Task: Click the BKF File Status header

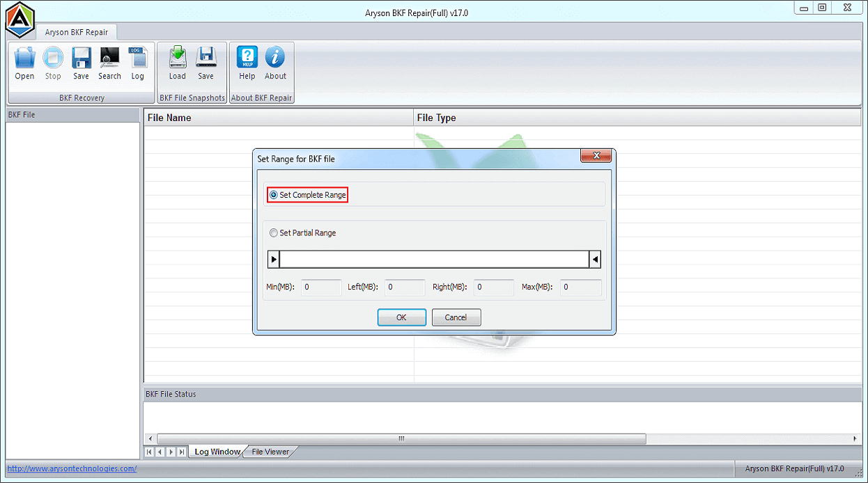Action: click(x=502, y=394)
